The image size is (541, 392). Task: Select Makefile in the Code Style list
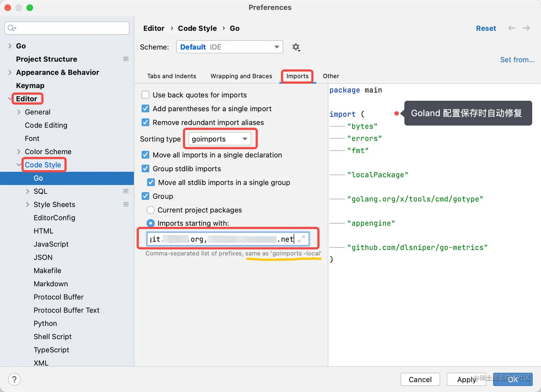[47, 270]
